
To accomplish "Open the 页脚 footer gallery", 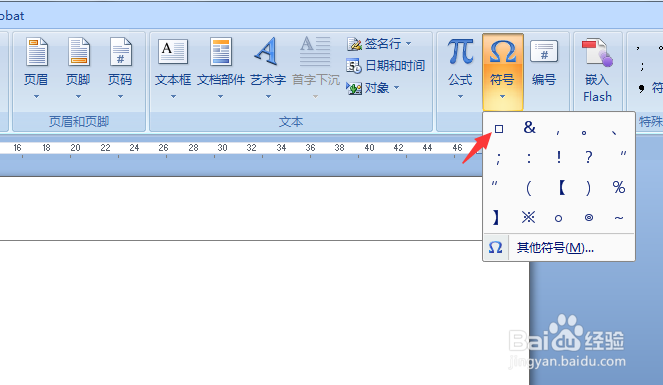I will click(78, 68).
